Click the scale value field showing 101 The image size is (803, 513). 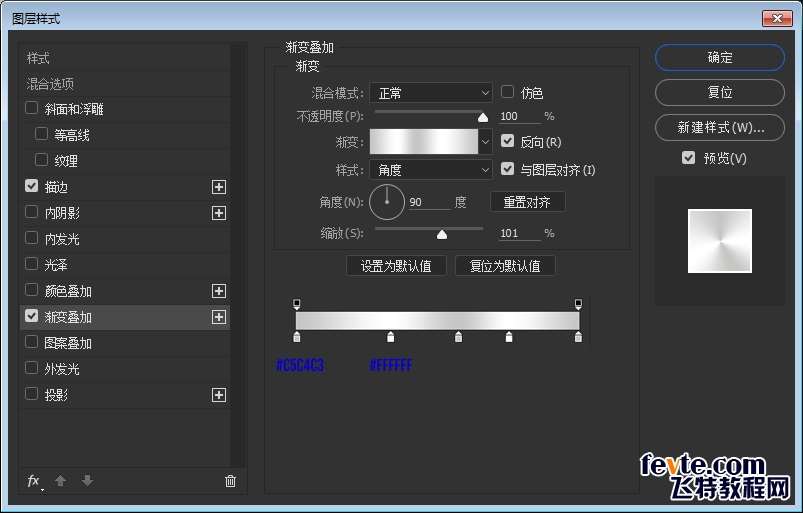tap(519, 233)
